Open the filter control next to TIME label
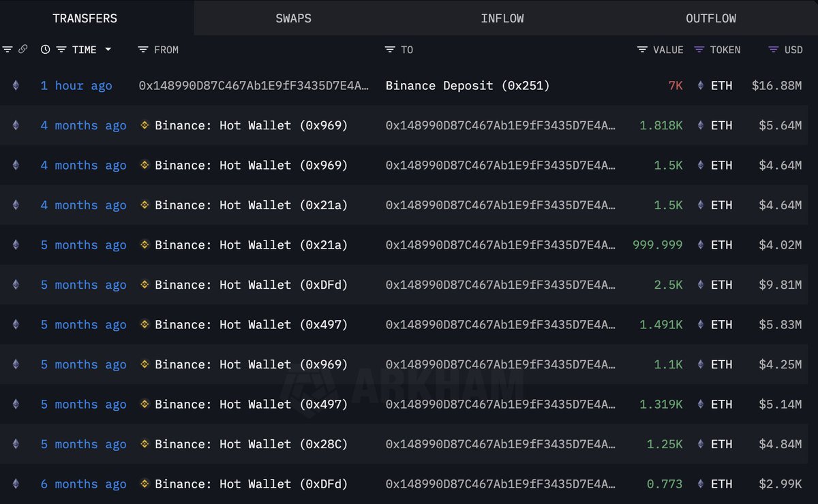818x504 pixels. 61,49
